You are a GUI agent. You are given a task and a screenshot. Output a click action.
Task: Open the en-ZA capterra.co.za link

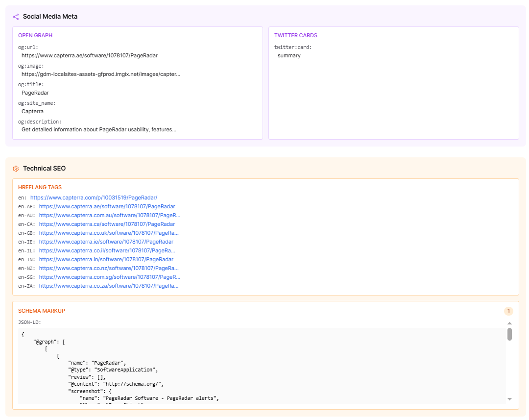pos(109,285)
